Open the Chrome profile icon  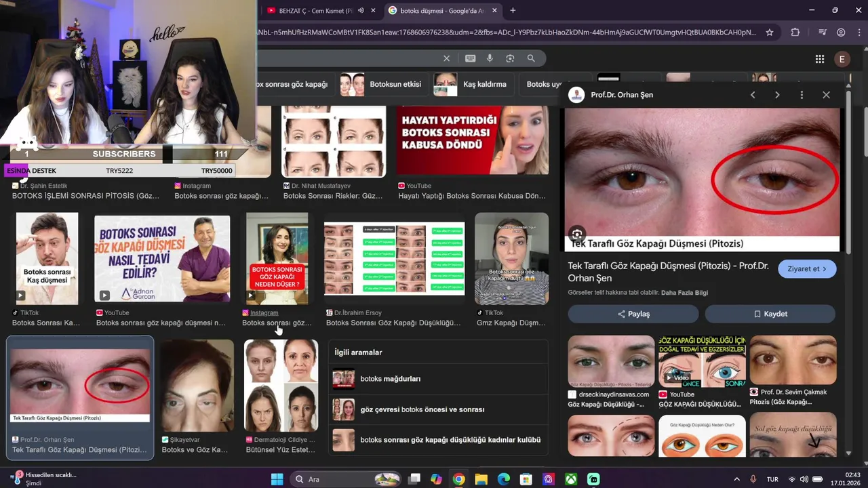pyautogui.click(x=841, y=32)
